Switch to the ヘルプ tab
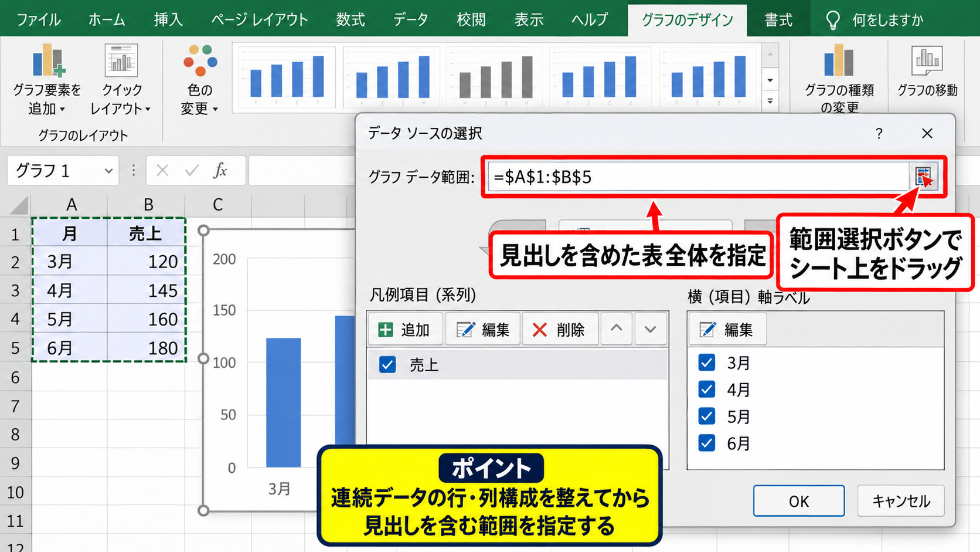980x552 pixels. click(590, 20)
